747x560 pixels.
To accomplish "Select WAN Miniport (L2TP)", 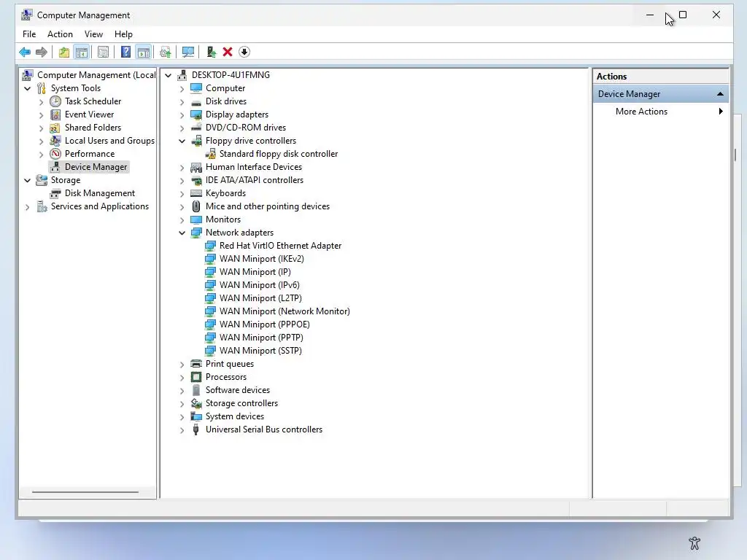I will coord(260,298).
